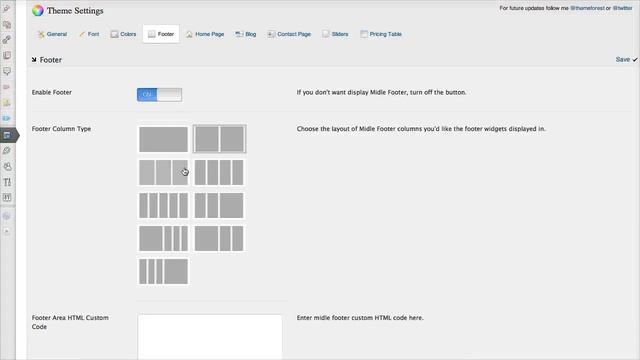The width and height of the screenshot is (640, 360).
Task: Open the Pages sidebar icon
Action: 7,55
